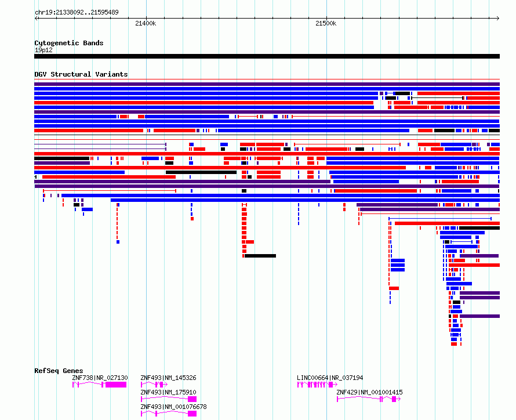Click the chr19:21338092..21595489 coordinate label
Screen dimensions: 516x420
(x=77, y=13)
